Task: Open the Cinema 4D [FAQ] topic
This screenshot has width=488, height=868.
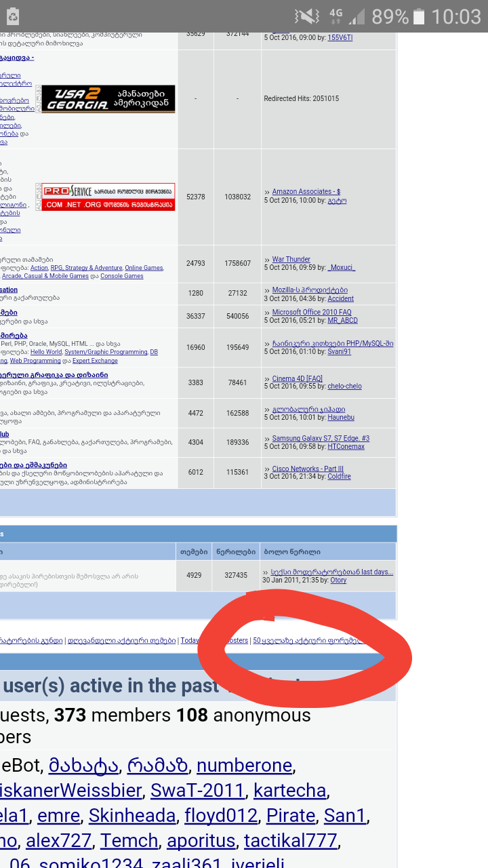Action: point(298,378)
